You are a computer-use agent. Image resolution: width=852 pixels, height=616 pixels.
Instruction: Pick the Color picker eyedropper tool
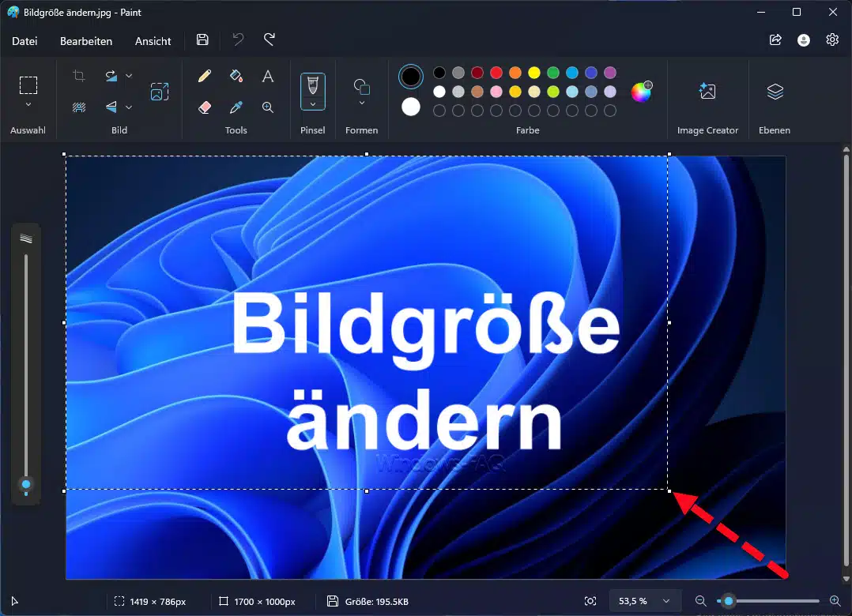pos(236,107)
